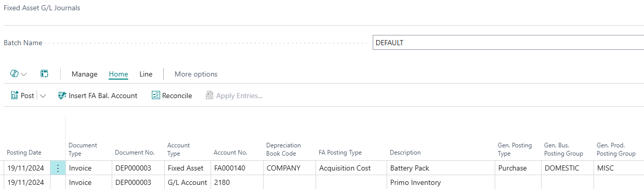The height and width of the screenshot is (189, 644).
Task: Select the DOMESTIC posting group cell
Action: pyautogui.click(x=567, y=168)
